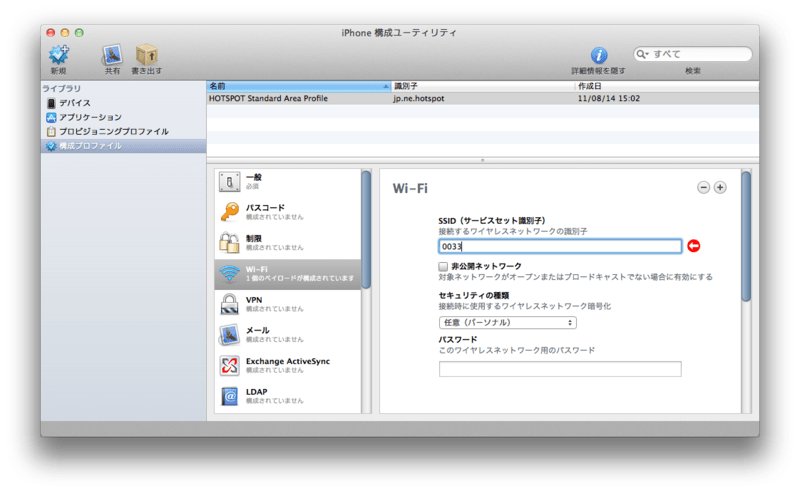This screenshot has height=493, width=800.
Task: Click the 新規 (New) toolbar icon
Action: [x=59, y=54]
